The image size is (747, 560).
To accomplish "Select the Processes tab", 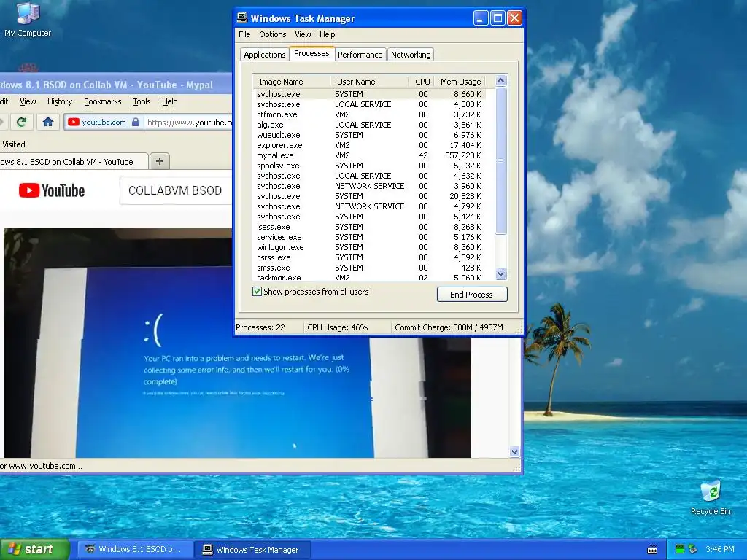I will coord(311,53).
